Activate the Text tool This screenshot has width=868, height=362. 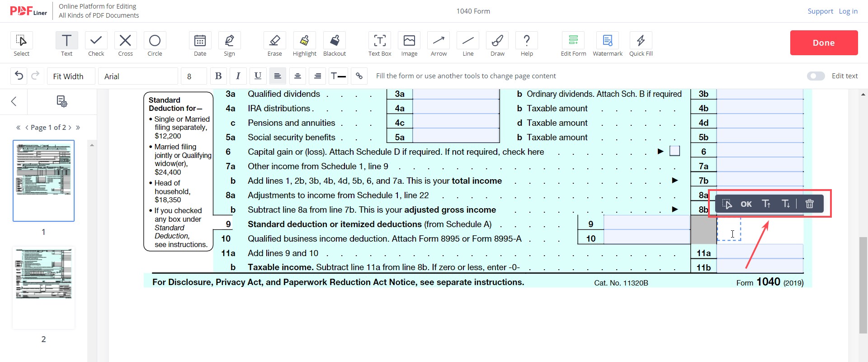tap(66, 44)
